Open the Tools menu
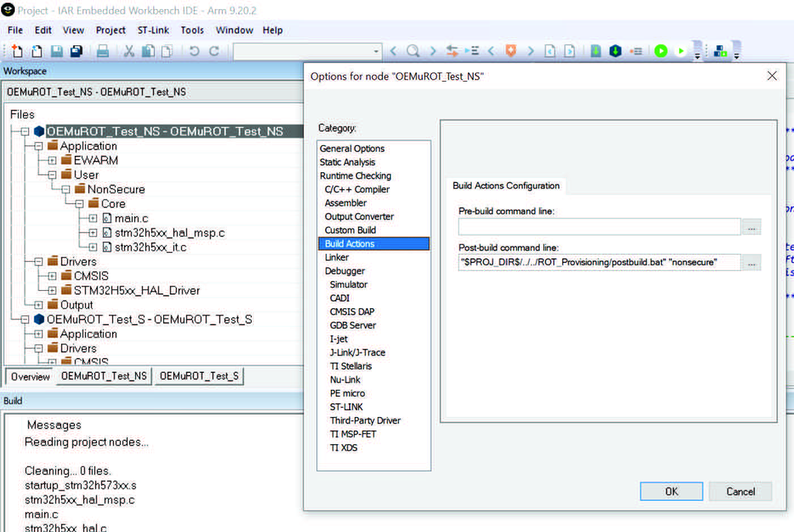 click(192, 30)
